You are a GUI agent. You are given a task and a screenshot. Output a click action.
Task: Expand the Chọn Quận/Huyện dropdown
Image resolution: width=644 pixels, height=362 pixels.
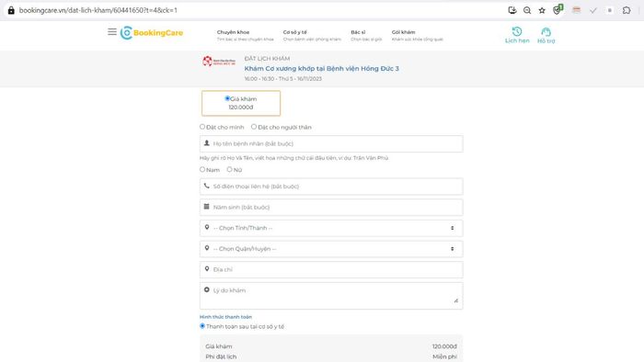[x=331, y=249]
